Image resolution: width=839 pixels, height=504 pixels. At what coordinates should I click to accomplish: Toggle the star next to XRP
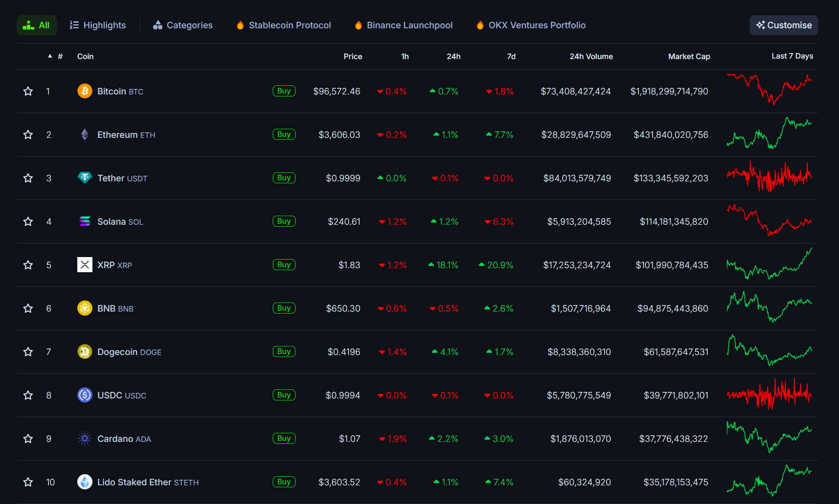(28, 265)
